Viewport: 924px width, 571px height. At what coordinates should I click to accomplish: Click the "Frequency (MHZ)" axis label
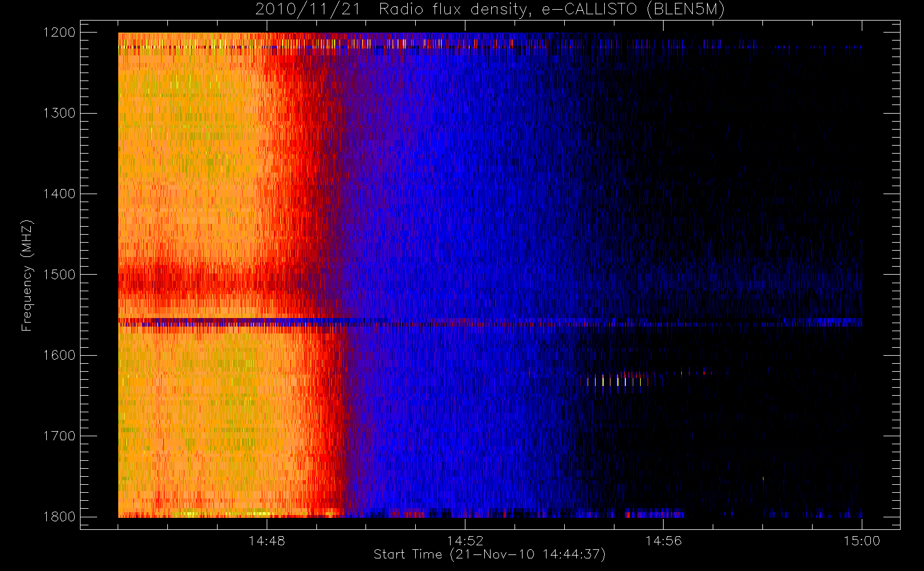click(27, 275)
